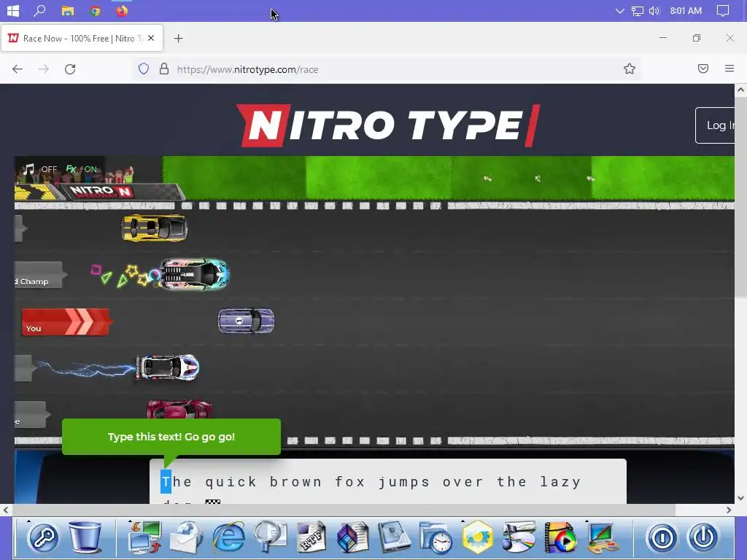
Task: Open a new browser tab
Action: (x=178, y=39)
